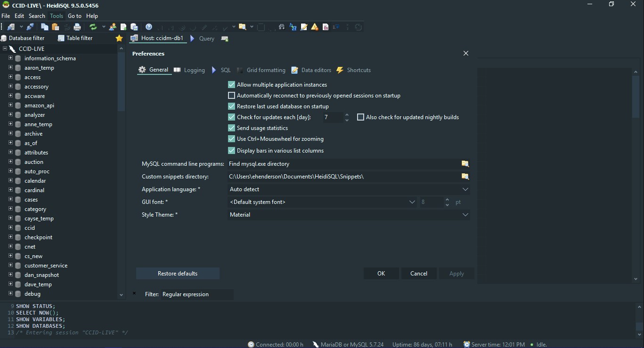The width and height of the screenshot is (644, 348).
Task: Click the Paste icon in the toolbar
Action: pyautogui.click(x=56, y=27)
